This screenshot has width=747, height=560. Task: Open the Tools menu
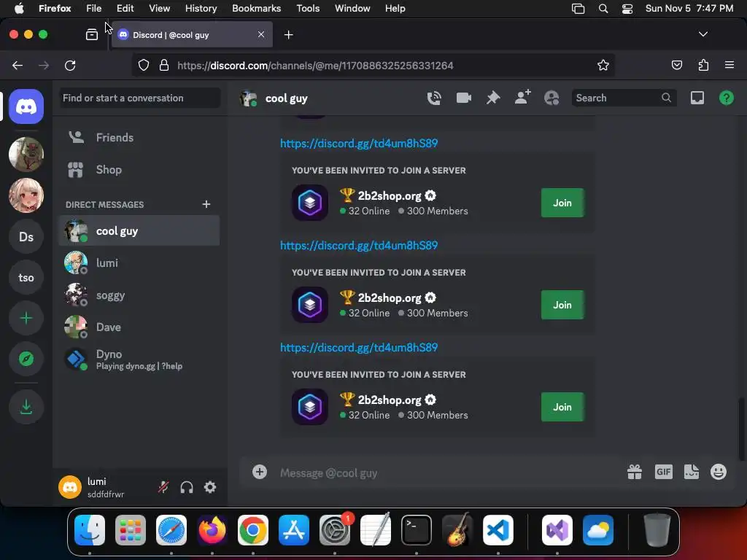(308, 8)
